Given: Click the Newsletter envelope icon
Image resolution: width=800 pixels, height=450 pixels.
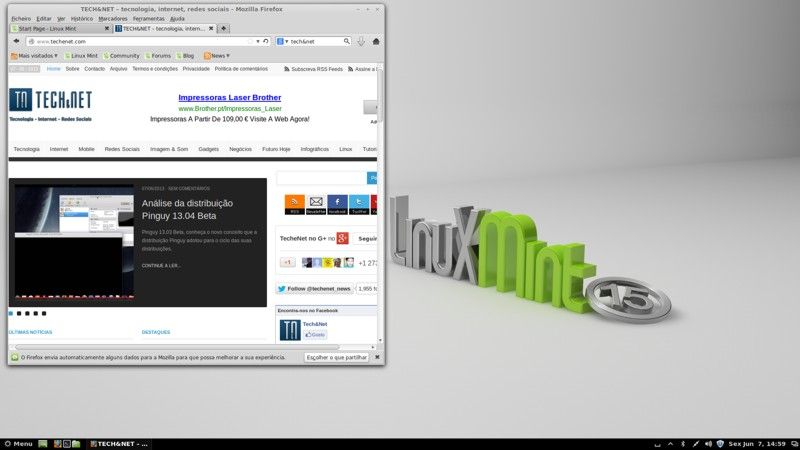Looking at the screenshot, I should tap(316, 203).
